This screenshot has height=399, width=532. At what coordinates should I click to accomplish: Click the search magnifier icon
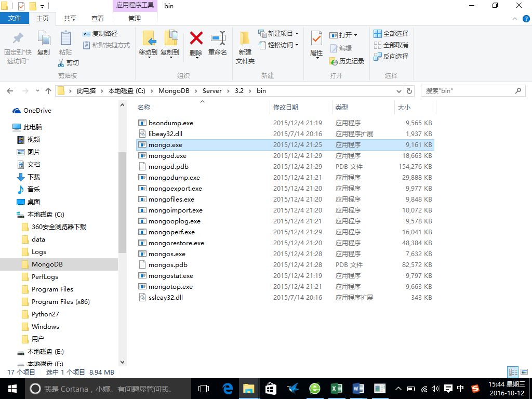pos(518,90)
